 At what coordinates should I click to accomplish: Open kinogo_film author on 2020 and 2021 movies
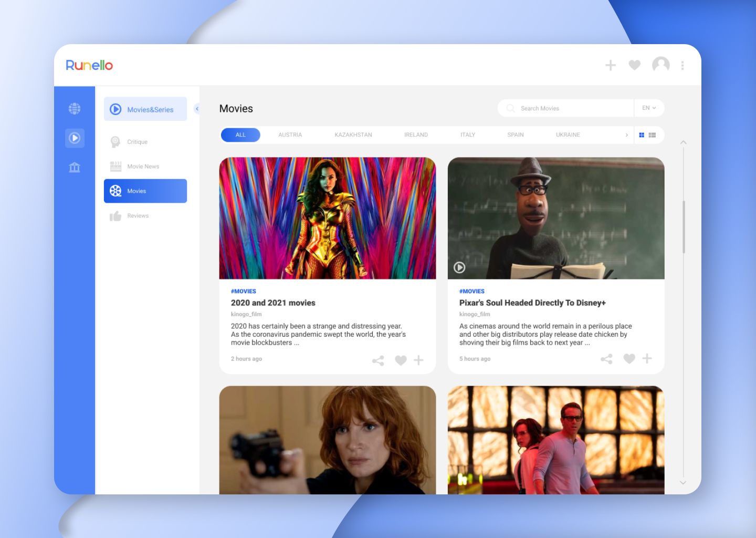[246, 314]
